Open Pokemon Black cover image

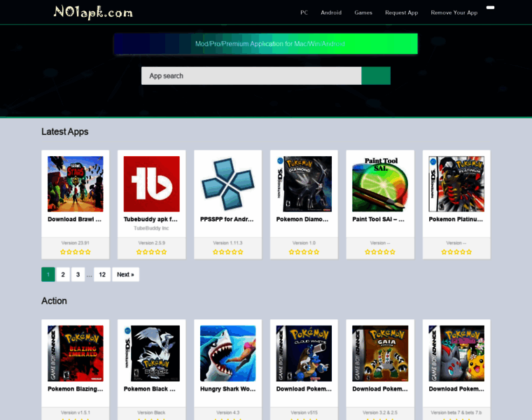click(152, 353)
